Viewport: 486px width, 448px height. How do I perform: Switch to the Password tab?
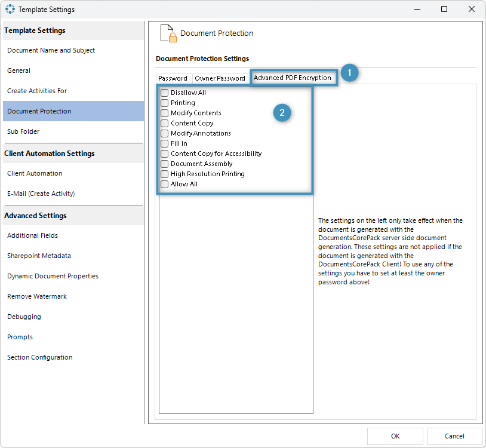pos(173,78)
